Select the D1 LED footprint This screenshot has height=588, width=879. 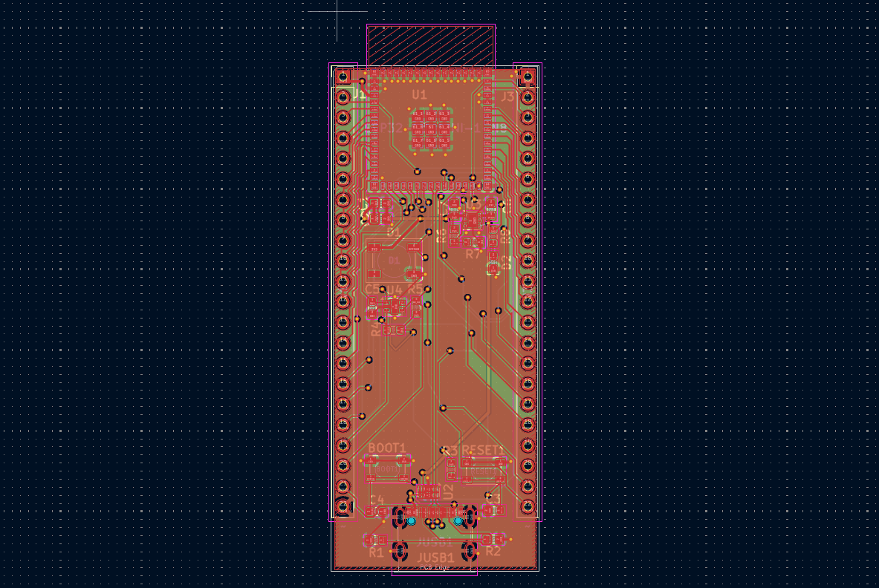point(393,261)
